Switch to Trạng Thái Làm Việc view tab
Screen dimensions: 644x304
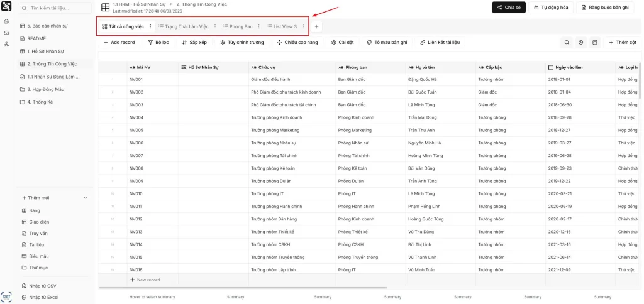click(x=184, y=26)
